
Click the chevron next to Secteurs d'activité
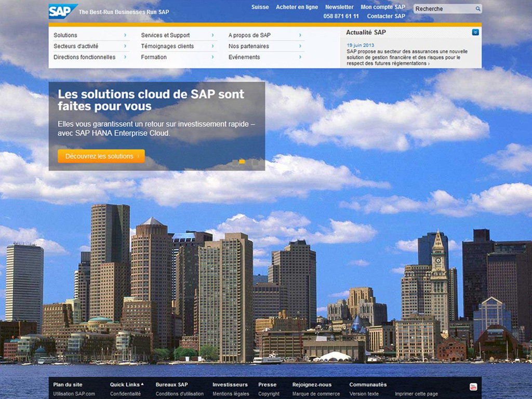tap(125, 46)
